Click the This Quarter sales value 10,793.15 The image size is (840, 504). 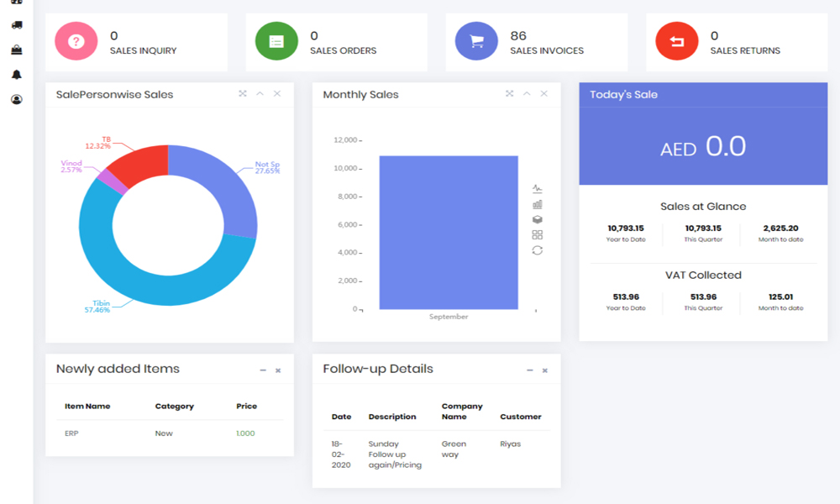(703, 228)
